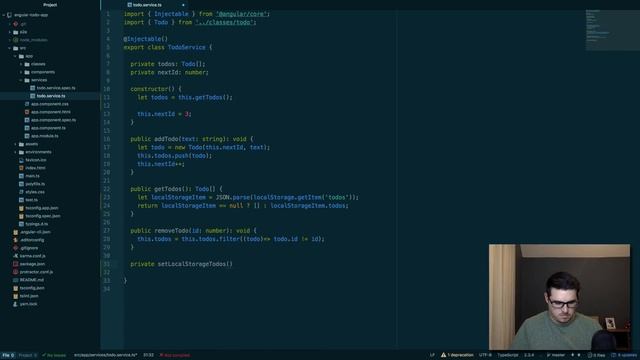Open the root tsconfig.json file
The image size is (640, 360).
click(x=31, y=288)
